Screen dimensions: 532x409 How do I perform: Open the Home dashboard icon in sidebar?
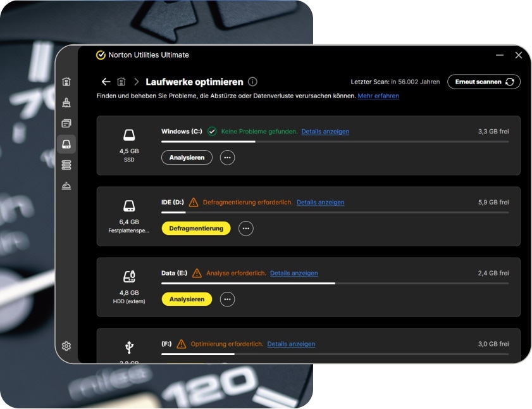[x=68, y=82]
